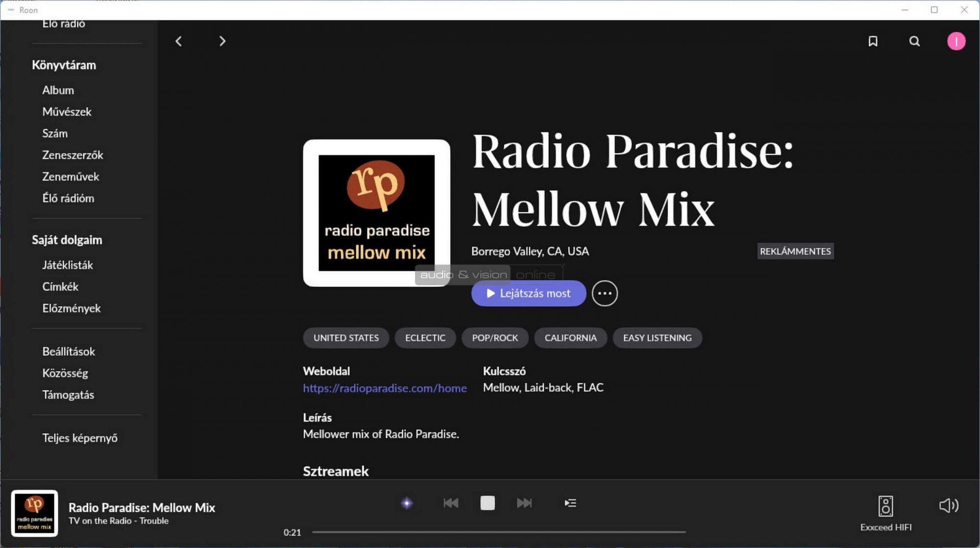Image resolution: width=980 pixels, height=548 pixels.
Task: Skip to previous track
Action: 451,503
